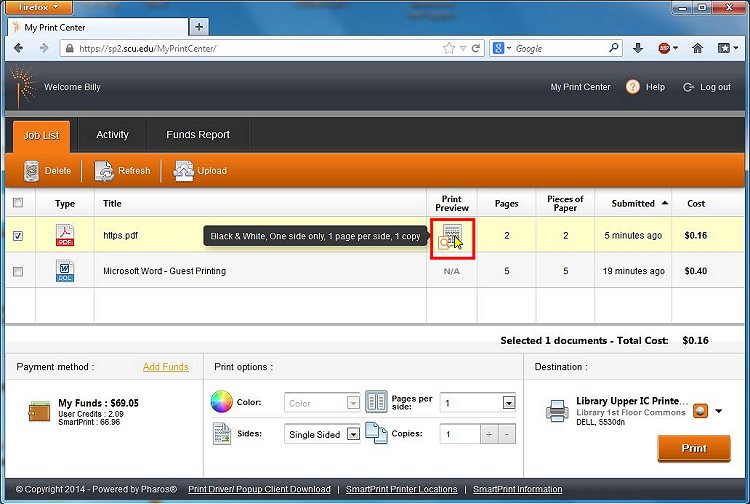
Task: Sort by the Submitted column arrow
Action: click(x=665, y=203)
